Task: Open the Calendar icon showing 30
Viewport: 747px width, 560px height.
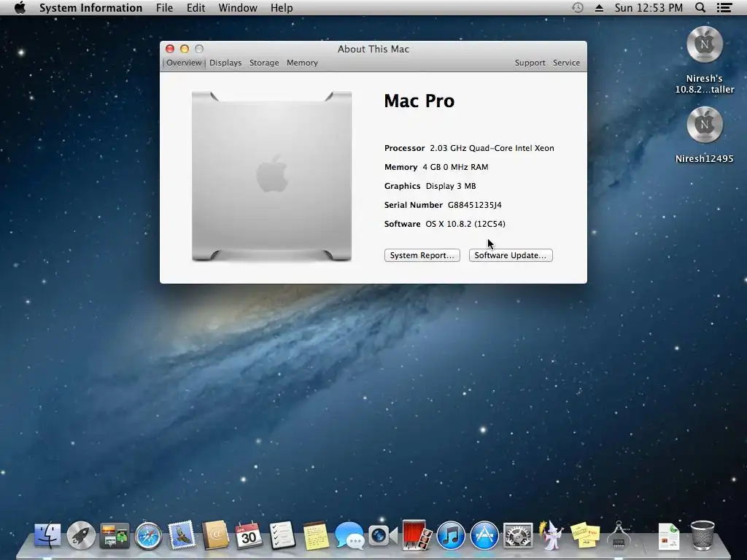Action: click(248, 535)
